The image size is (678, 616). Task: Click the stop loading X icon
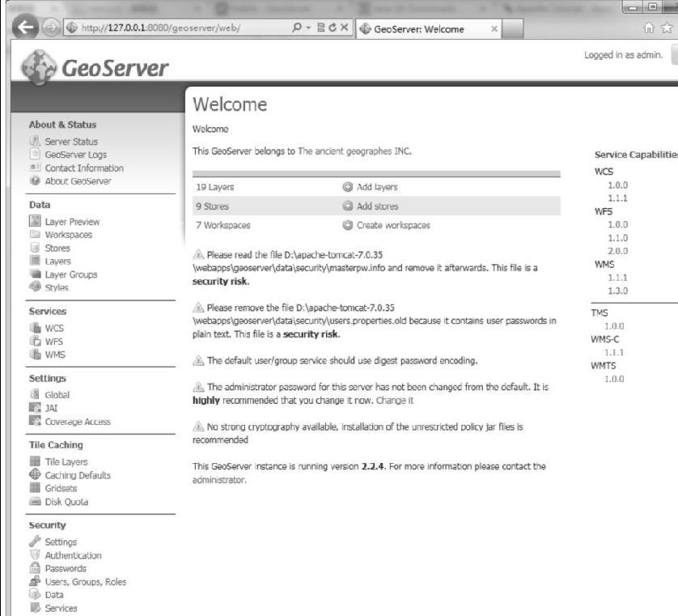pos(344,28)
